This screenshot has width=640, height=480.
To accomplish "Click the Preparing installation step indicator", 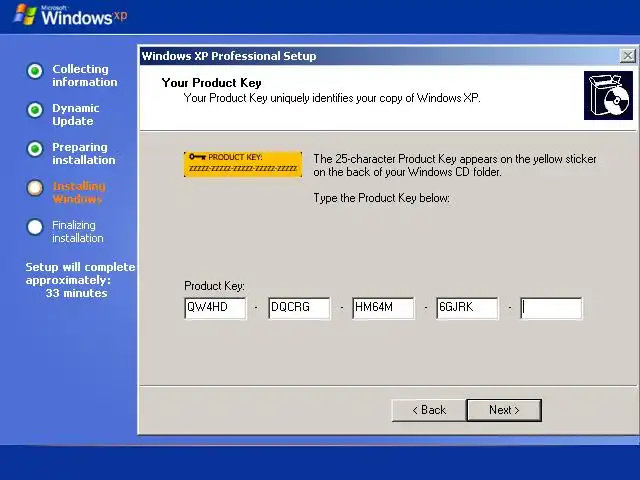I will tap(35, 149).
